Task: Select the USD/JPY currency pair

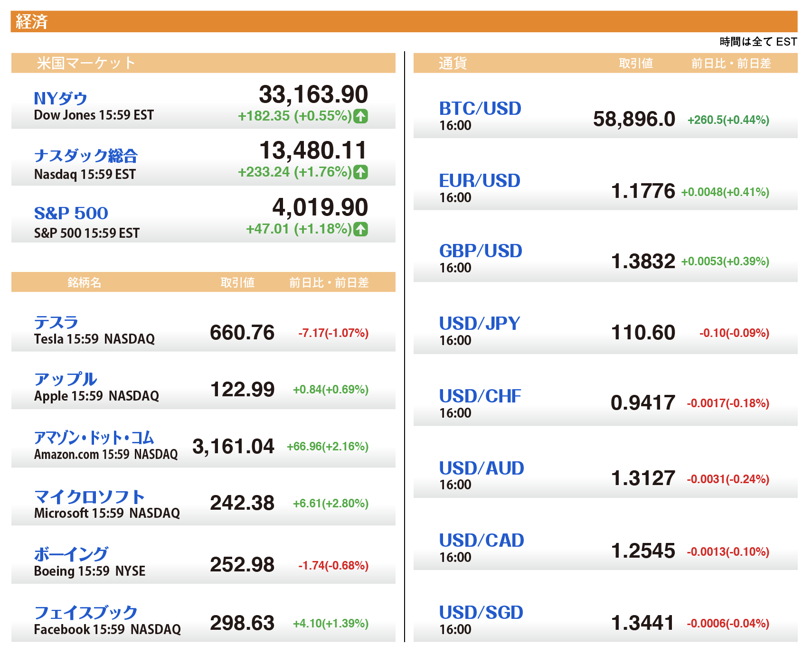Action: 480,324
